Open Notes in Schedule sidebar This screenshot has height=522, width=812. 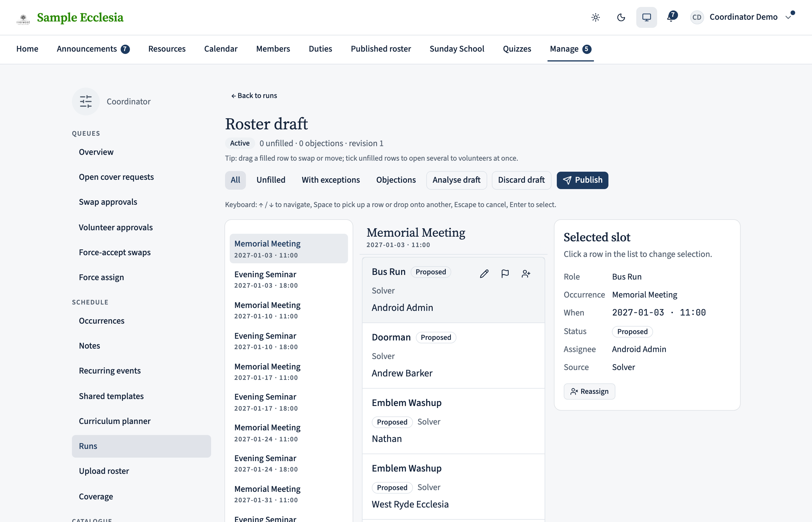141,346
